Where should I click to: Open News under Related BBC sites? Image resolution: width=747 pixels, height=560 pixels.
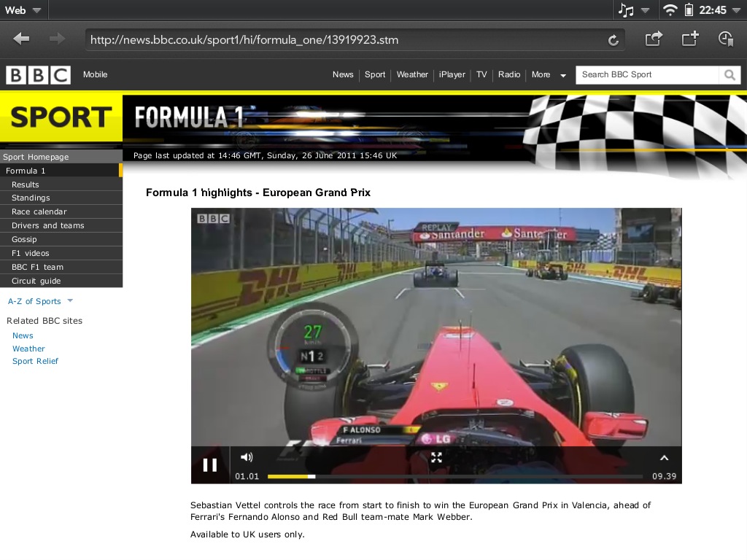pos(23,335)
